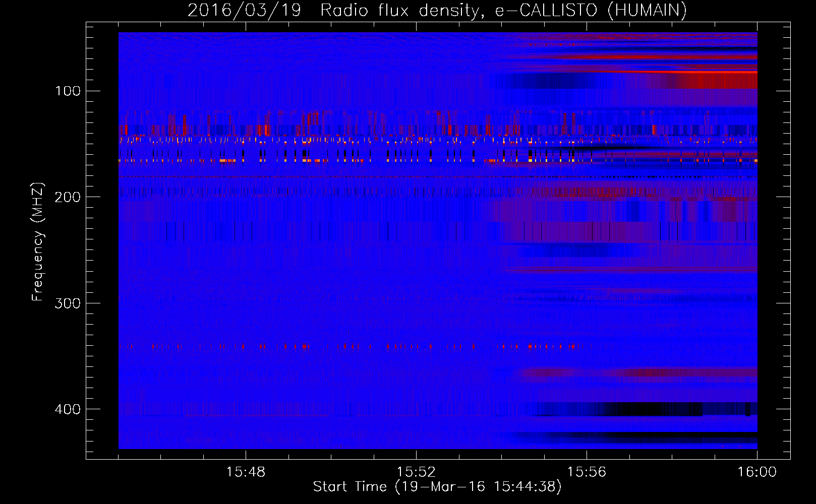Screen dimensions: 816x504
Task: Click the 300 frequency tick label
Action: [x=68, y=303]
